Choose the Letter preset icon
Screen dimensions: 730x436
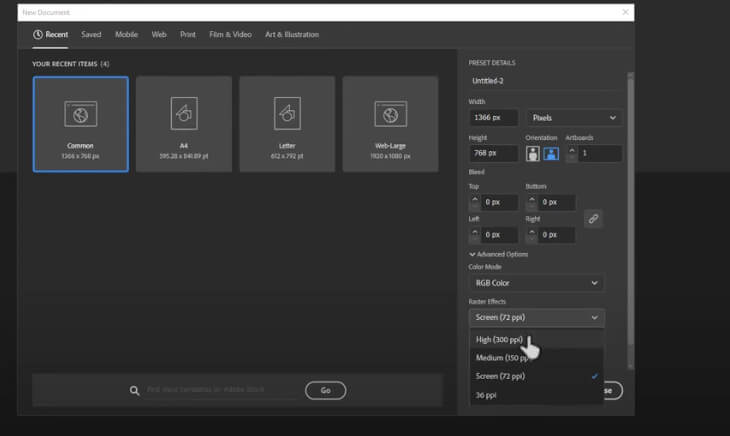(288, 113)
